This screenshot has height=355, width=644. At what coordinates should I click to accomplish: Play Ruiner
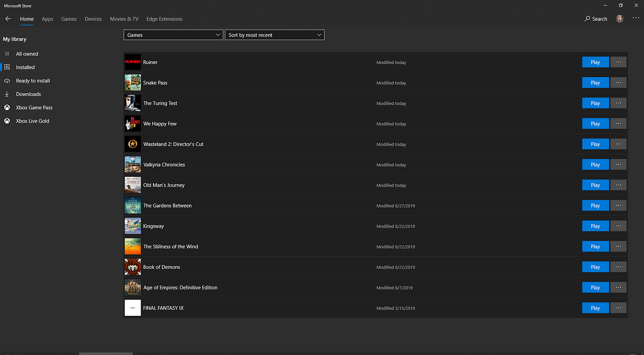coord(595,62)
